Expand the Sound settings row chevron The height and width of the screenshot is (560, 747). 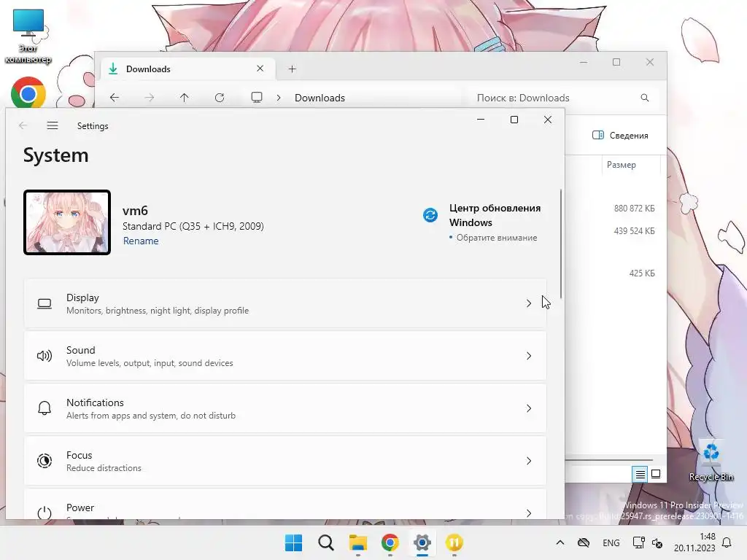pyautogui.click(x=529, y=356)
